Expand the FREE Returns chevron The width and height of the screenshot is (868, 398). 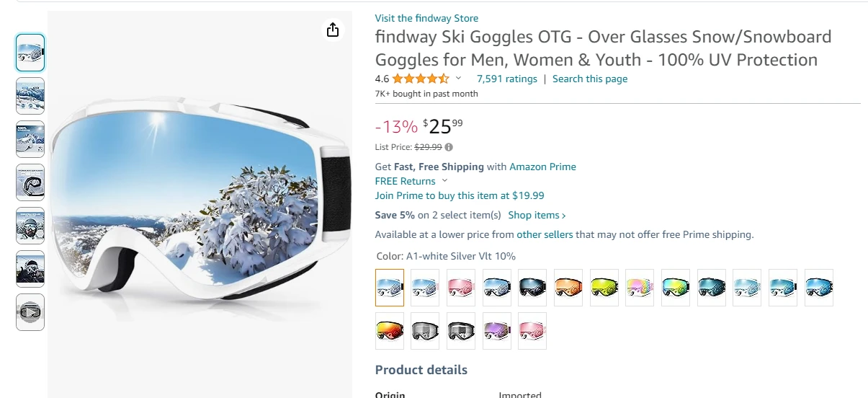pyautogui.click(x=444, y=181)
